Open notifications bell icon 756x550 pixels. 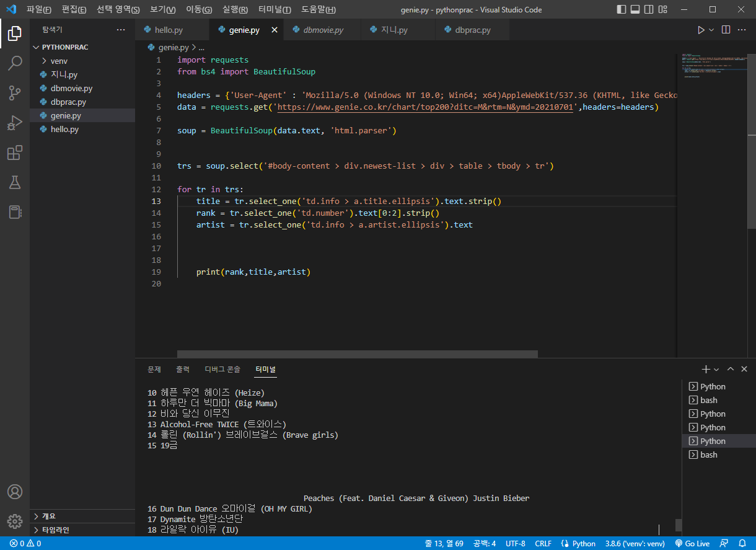pos(742,544)
